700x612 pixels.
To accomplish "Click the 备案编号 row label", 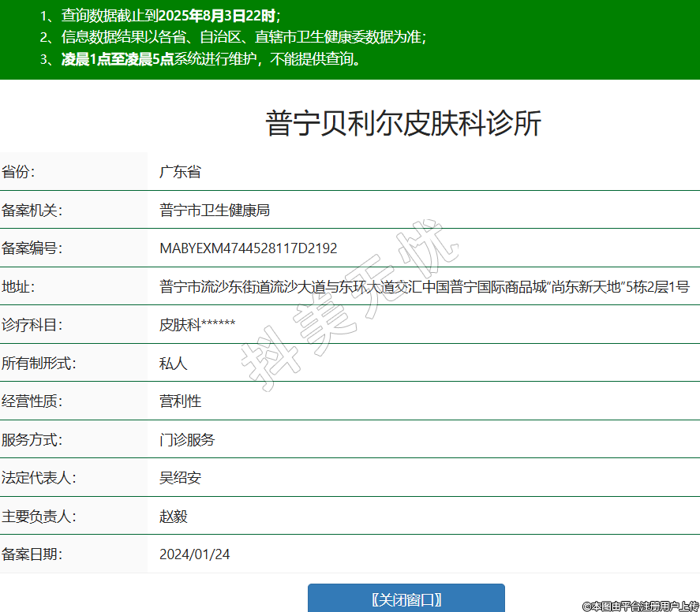I will (x=32, y=248).
